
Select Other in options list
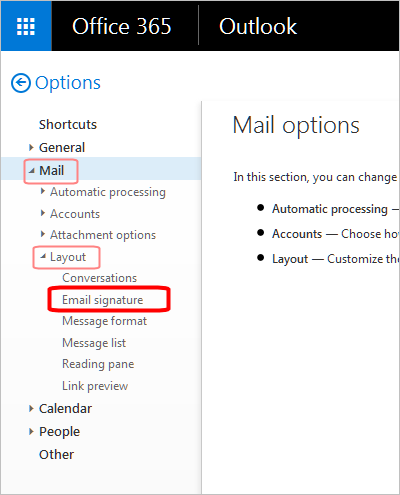click(x=56, y=454)
